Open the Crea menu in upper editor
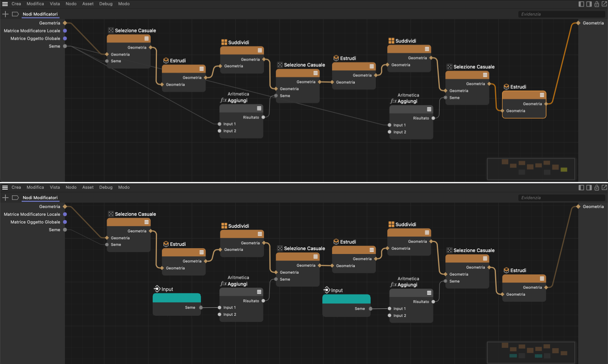Screen dimensions: 608x364 pos(16,4)
